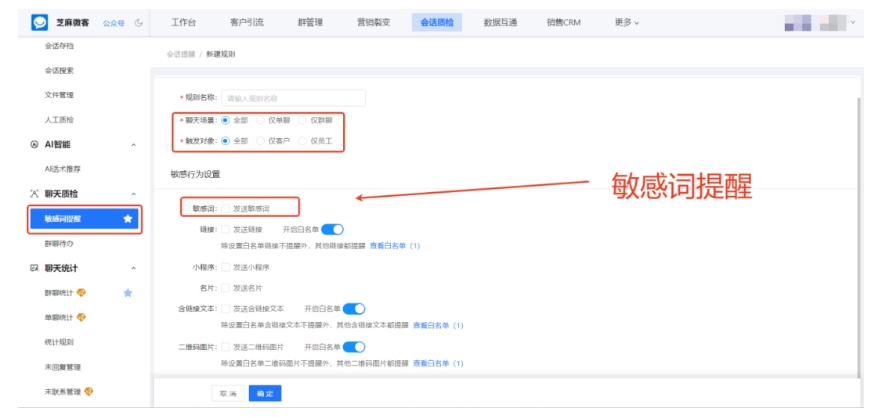This screenshot has height=417, width=874.
Task: Click the 芝麻微客 logo icon
Action: pyautogui.click(x=40, y=23)
